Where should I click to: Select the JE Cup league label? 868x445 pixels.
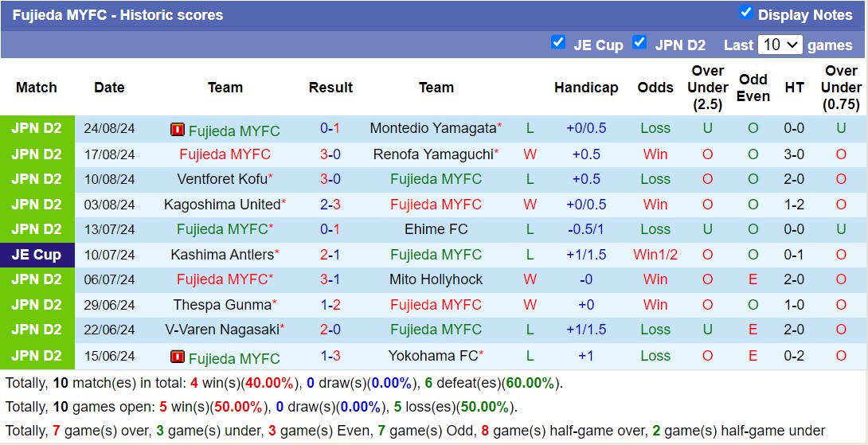tap(37, 255)
